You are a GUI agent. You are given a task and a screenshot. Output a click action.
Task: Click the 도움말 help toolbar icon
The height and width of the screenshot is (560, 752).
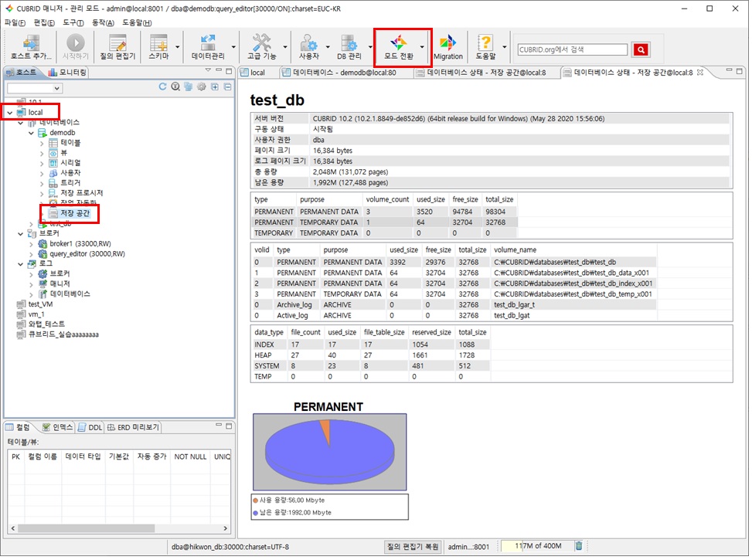click(485, 47)
